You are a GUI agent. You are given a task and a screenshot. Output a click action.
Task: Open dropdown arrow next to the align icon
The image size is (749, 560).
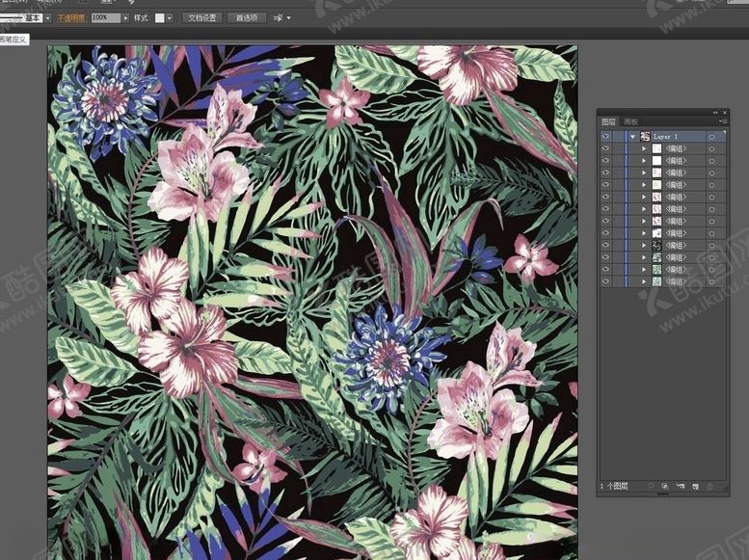point(288,18)
